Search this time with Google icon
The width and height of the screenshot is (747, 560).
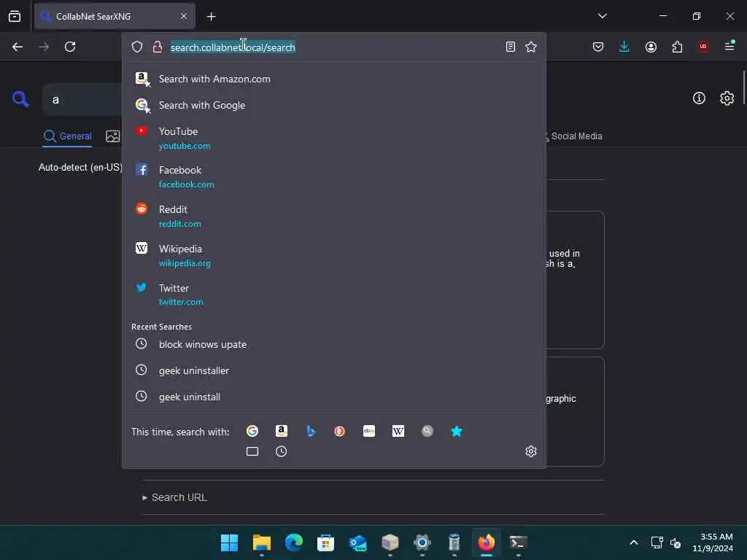click(252, 431)
